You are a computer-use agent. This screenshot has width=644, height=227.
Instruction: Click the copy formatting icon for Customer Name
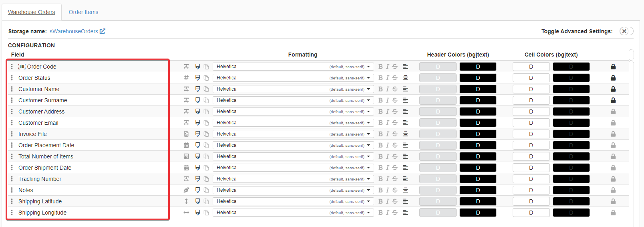tap(206, 89)
